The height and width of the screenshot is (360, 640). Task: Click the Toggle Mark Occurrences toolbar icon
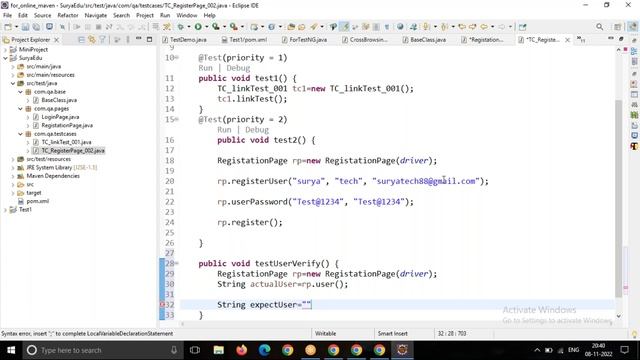point(344,27)
